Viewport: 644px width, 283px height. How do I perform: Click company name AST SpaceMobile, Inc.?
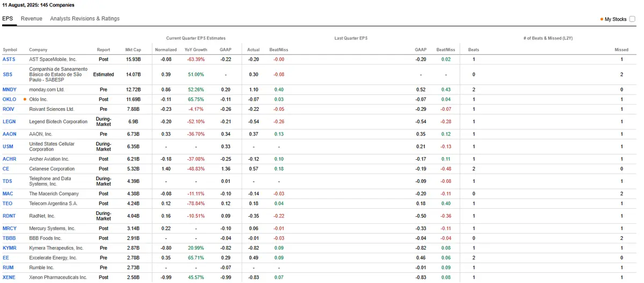coord(53,59)
